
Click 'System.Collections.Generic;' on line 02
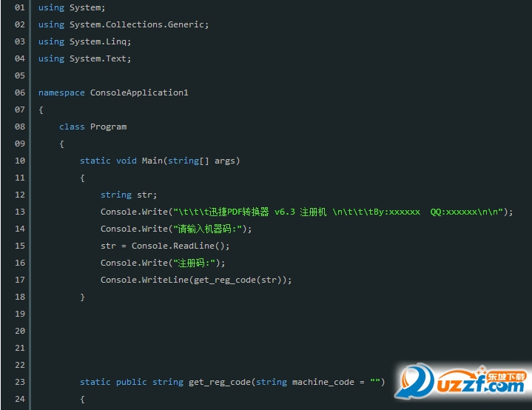click(139, 24)
